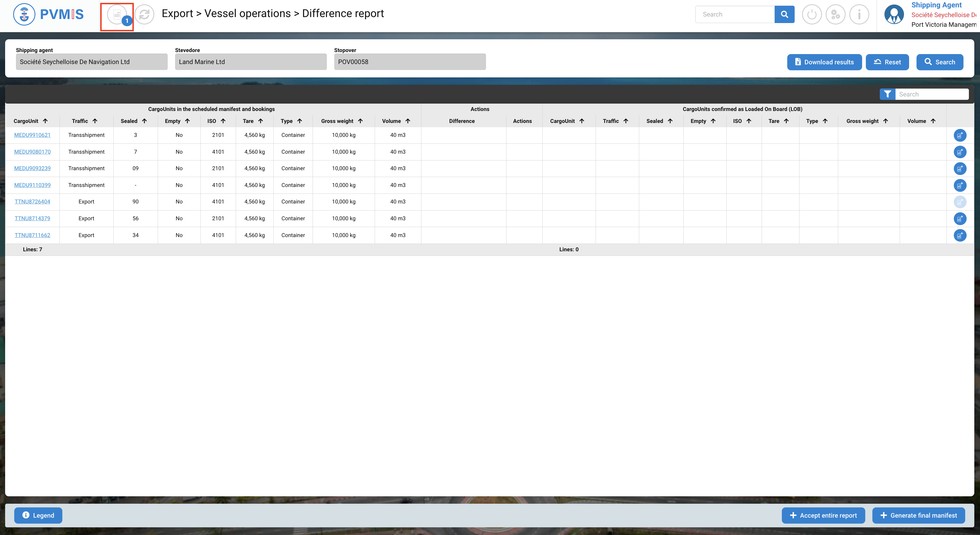980x535 pixels.
Task: Click the Generate final manifest button
Action: 919,515
